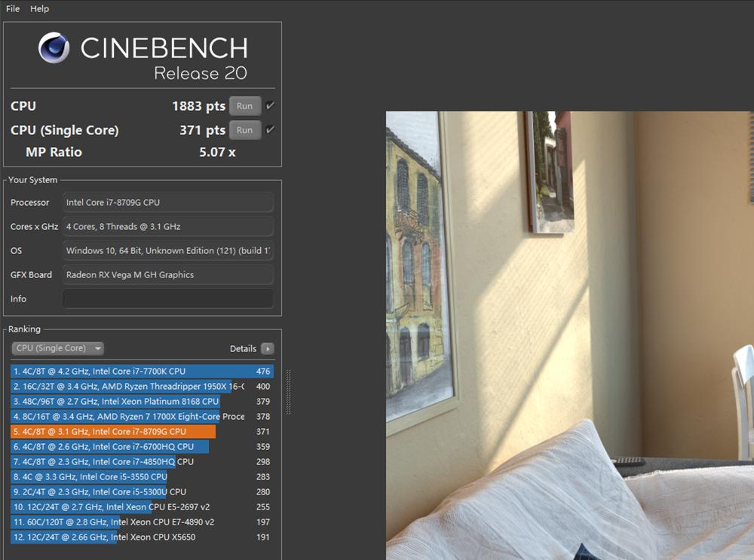Select ranking row Intel Core i7-4850HQ CPU

click(142, 461)
